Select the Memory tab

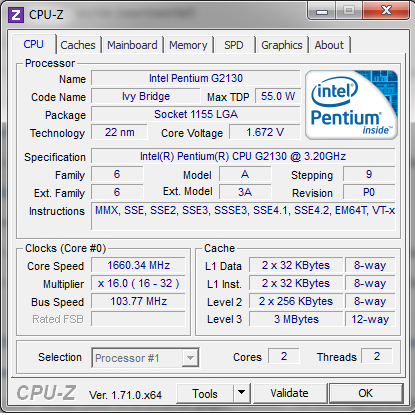(188, 45)
